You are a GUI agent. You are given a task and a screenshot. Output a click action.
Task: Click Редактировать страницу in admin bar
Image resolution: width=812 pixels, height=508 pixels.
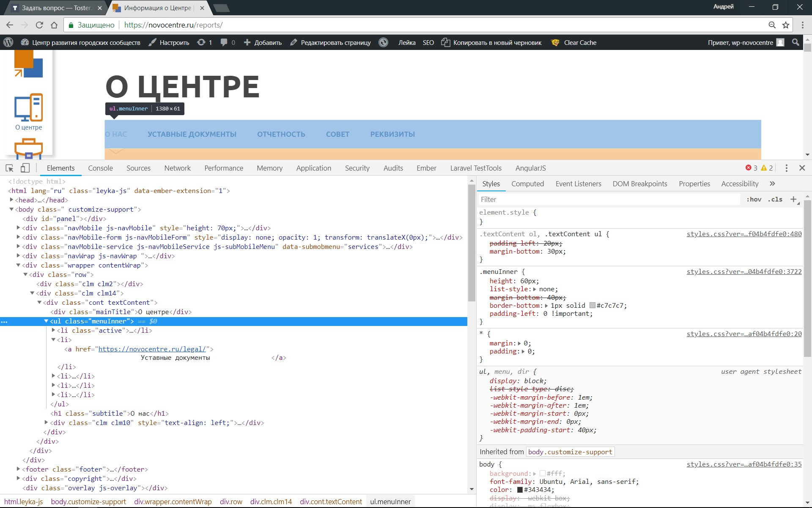click(x=330, y=42)
